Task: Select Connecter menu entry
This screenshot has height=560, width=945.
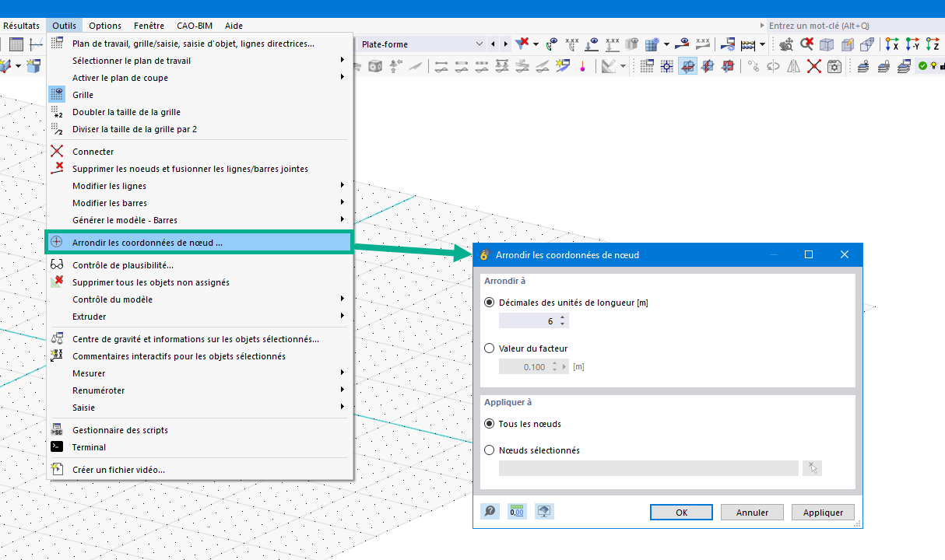Action: click(201, 152)
